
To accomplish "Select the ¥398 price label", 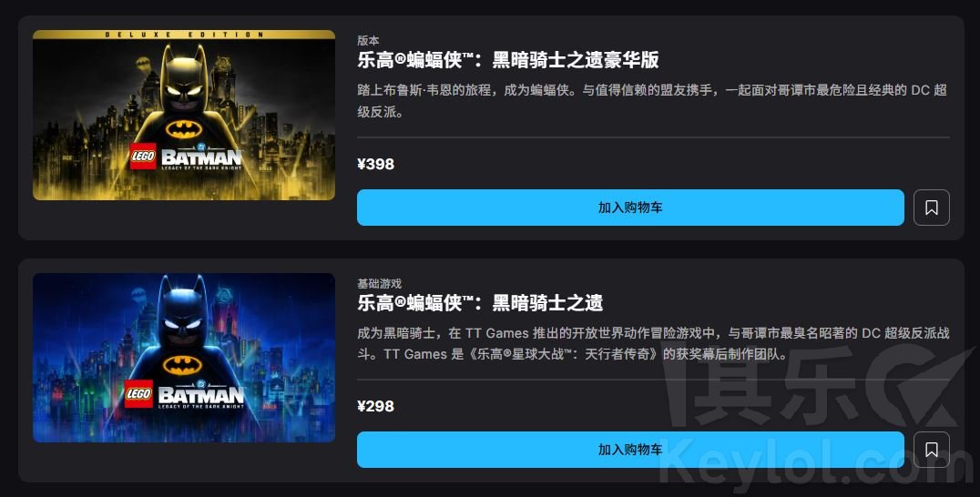I will coord(375,164).
